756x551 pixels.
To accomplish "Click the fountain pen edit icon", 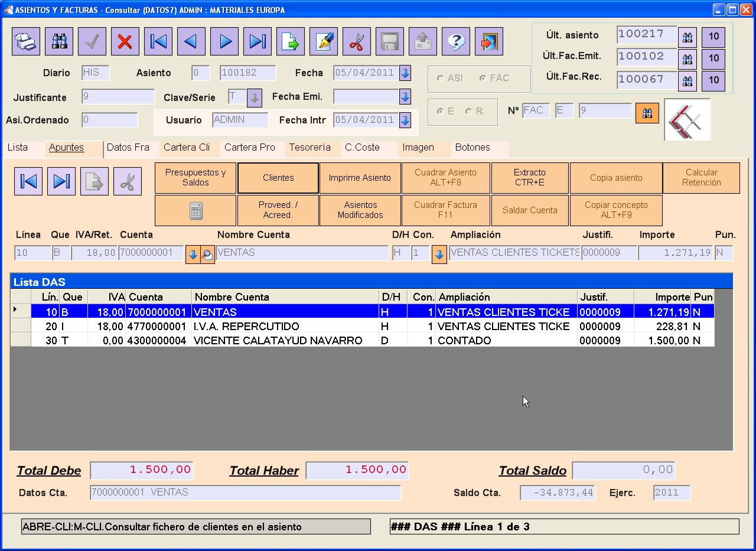I will [x=324, y=41].
